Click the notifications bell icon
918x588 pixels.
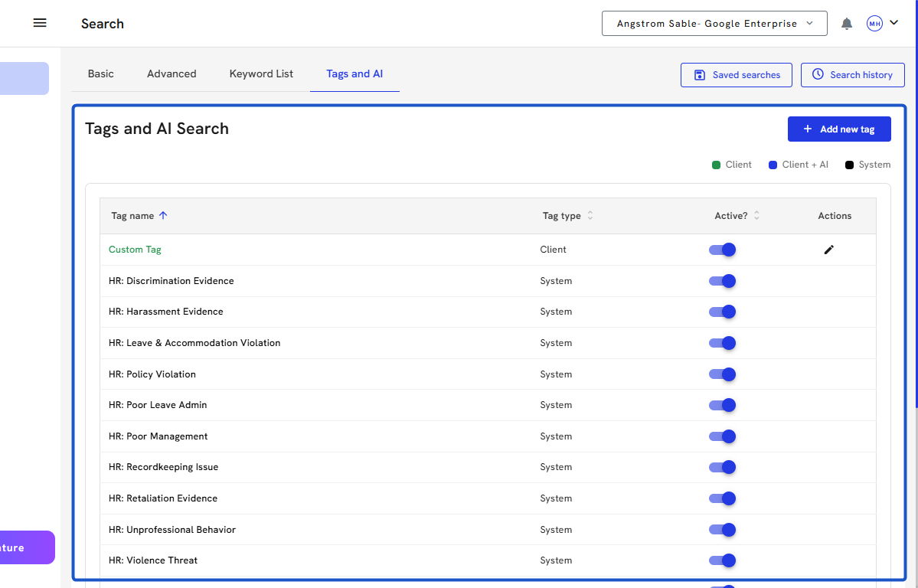847,24
